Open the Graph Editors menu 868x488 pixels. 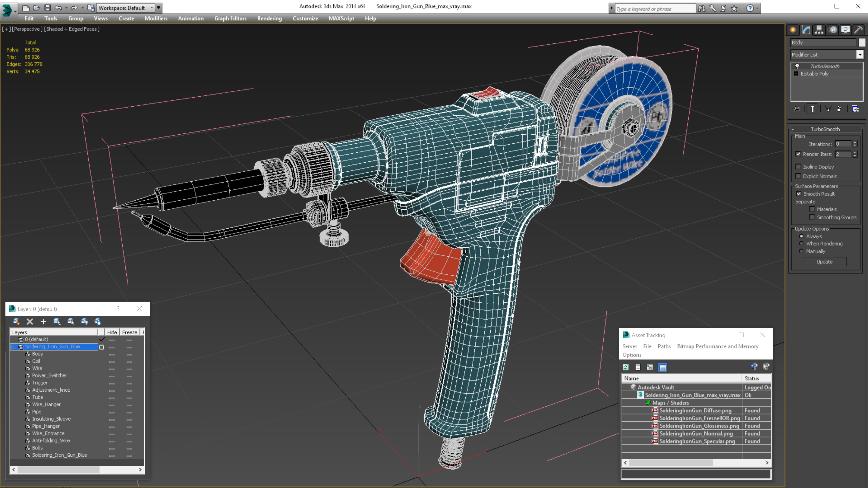tap(230, 18)
